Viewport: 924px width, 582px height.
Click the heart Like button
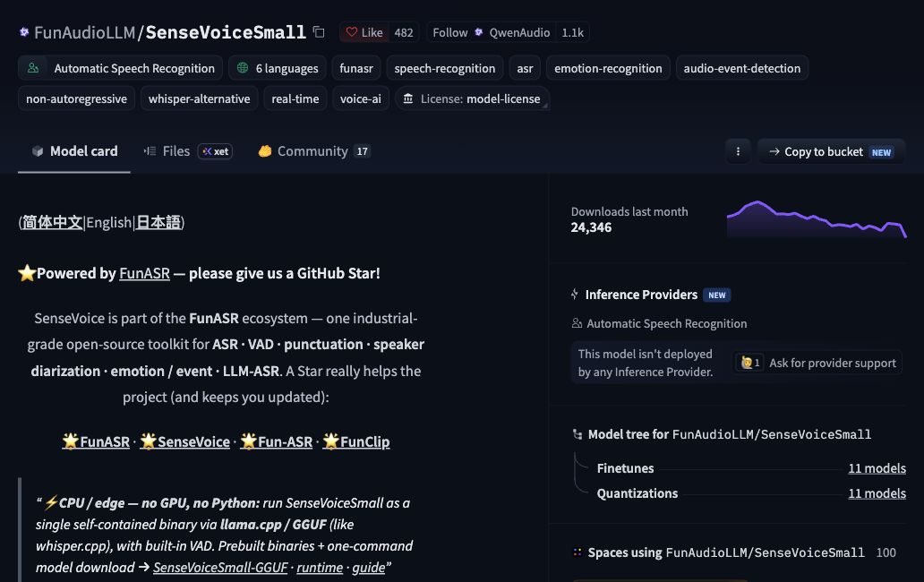[x=364, y=32]
